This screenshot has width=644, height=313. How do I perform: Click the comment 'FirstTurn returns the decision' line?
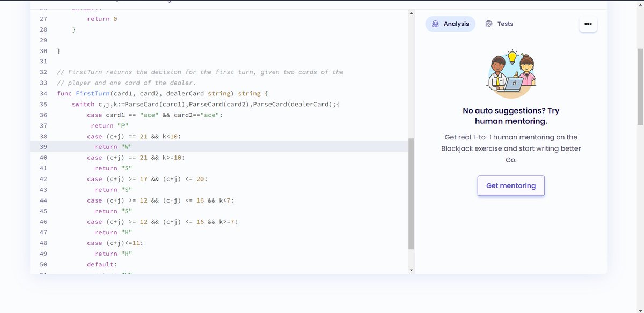point(200,72)
